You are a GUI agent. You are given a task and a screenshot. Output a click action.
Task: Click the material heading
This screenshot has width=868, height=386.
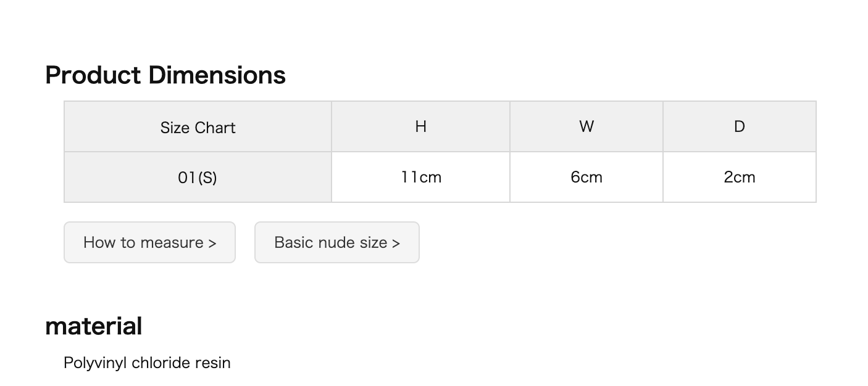click(x=94, y=326)
